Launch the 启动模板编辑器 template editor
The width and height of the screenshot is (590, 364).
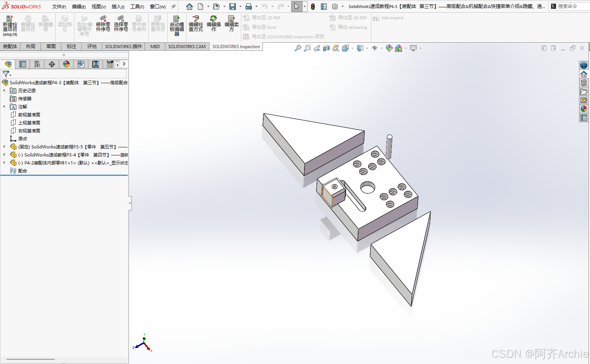pyautogui.click(x=177, y=26)
